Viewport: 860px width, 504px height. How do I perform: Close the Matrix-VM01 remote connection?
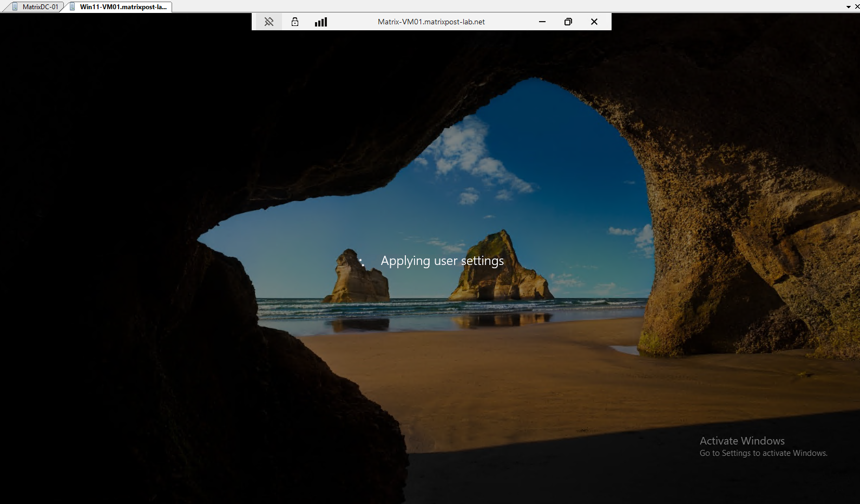[x=594, y=22]
